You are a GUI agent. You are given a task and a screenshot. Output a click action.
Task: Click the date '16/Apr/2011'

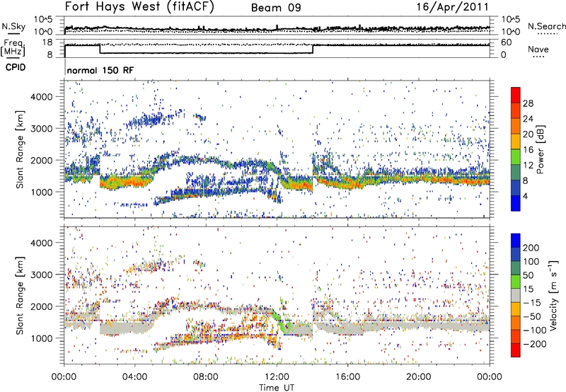453,7
